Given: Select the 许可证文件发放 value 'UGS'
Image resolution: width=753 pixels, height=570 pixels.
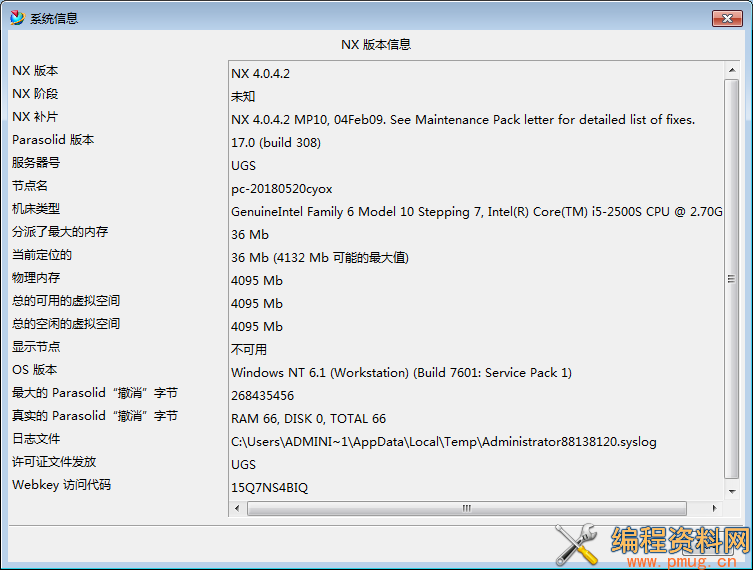Looking at the screenshot, I should click(x=243, y=465).
